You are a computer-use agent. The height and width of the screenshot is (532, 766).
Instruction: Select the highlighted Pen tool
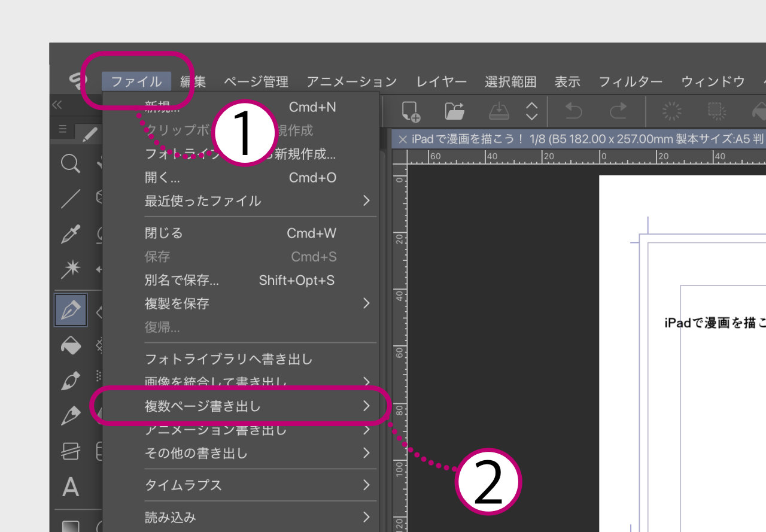coord(71,310)
